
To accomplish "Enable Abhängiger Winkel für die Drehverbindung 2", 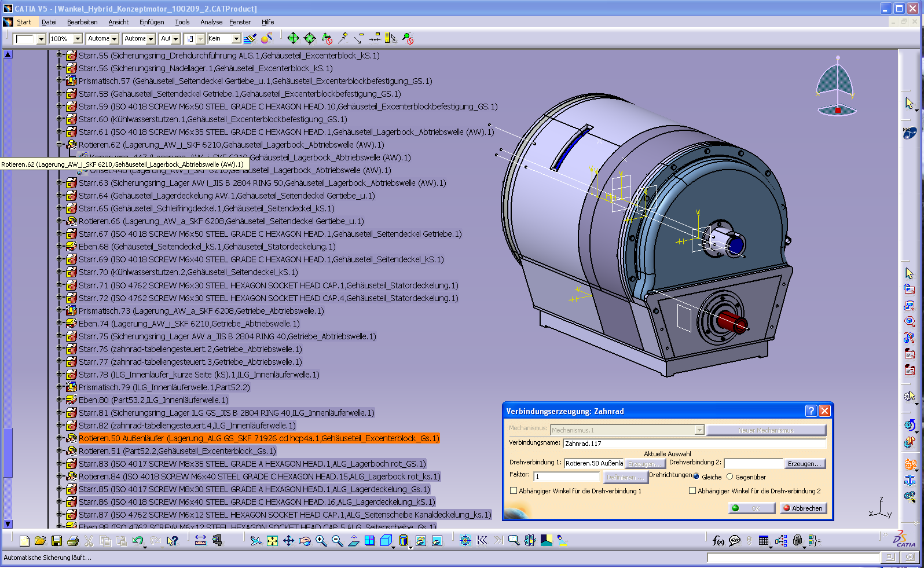I will tap(692, 490).
